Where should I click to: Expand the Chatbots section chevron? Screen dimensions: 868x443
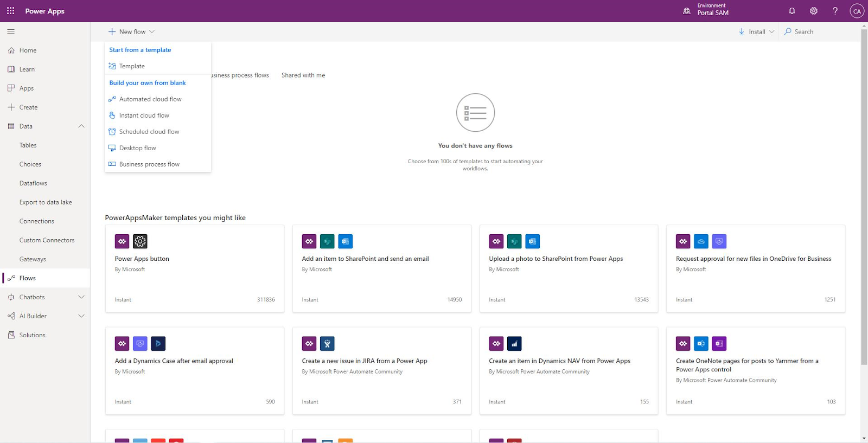point(81,297)
